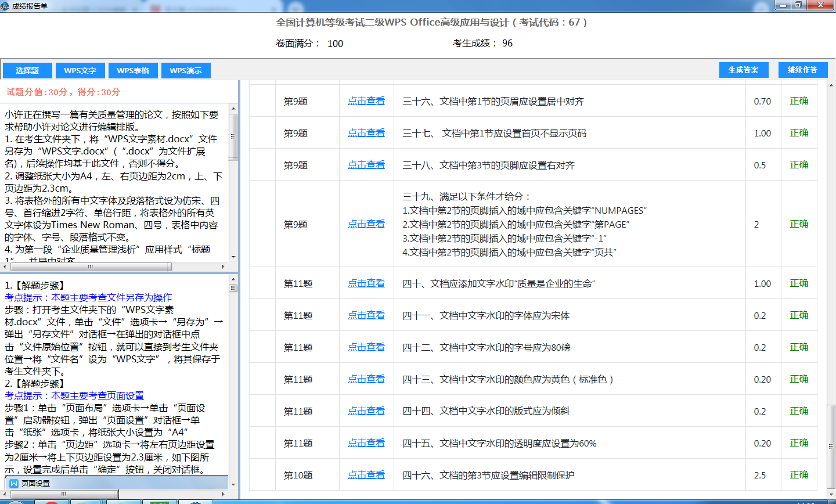Click the question panel scroll-up arrow
This screenshot has height=504, width=836.
[x=233, y=109]
